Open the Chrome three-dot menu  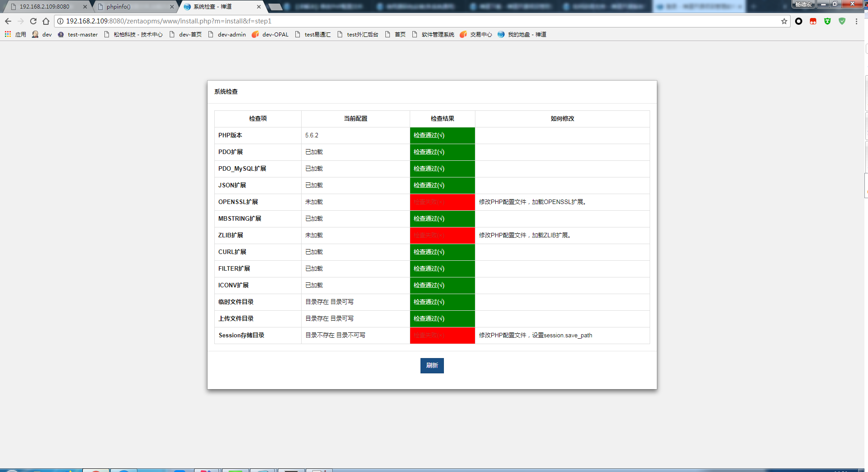point(856,21)
